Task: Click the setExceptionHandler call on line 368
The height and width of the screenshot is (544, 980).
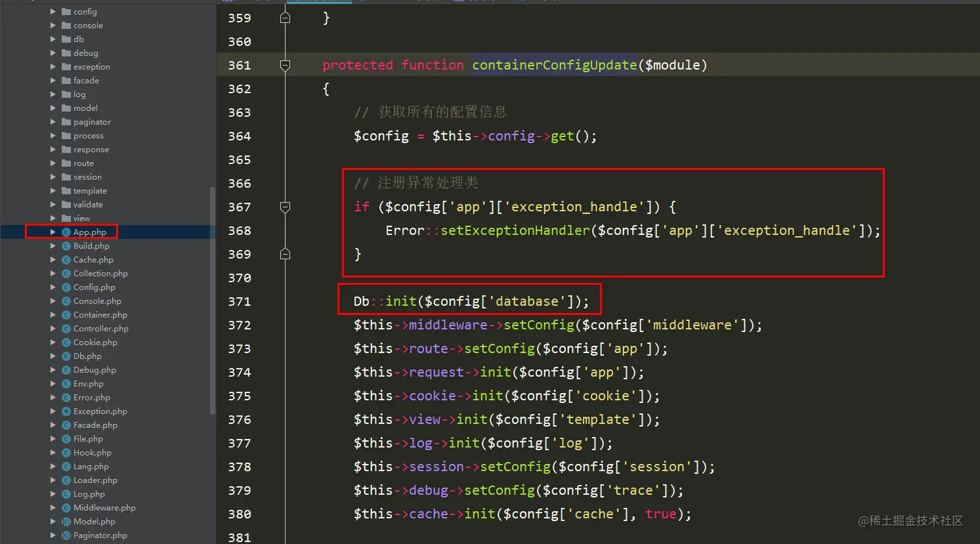Action: tap(515, 230)
